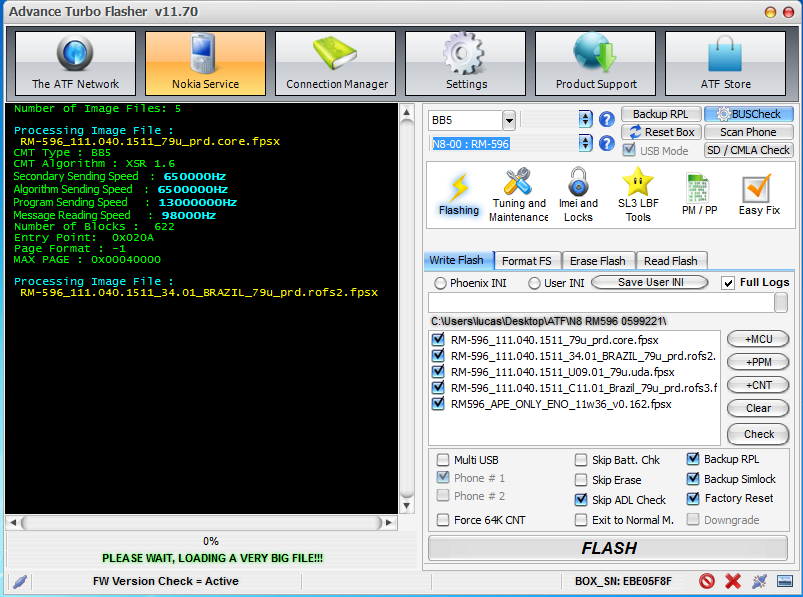Screen dimensions: 803x597
Task: Enable Skip Erase option
Action: 581,480
